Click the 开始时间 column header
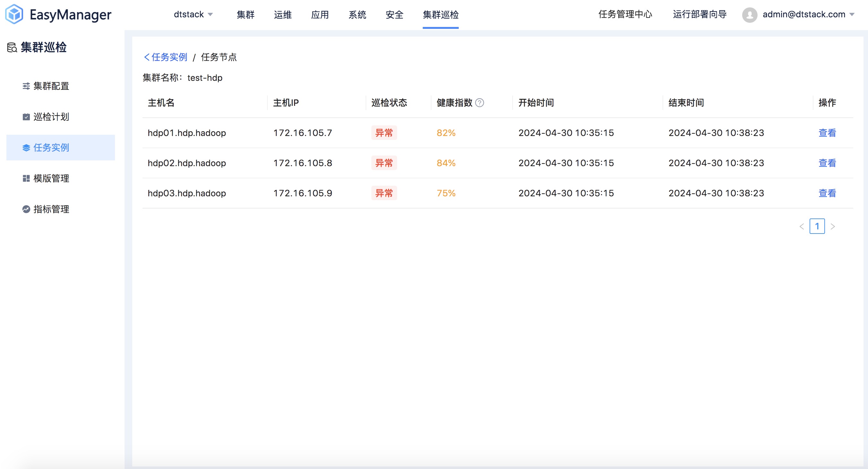The height and width of the screenshot is (469, 868). [536, 103]
